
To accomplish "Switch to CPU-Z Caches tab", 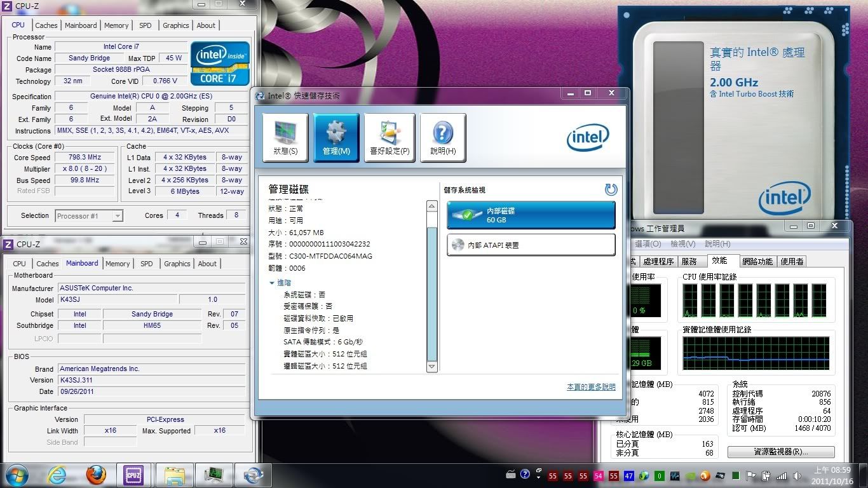I will pos(46,25).
